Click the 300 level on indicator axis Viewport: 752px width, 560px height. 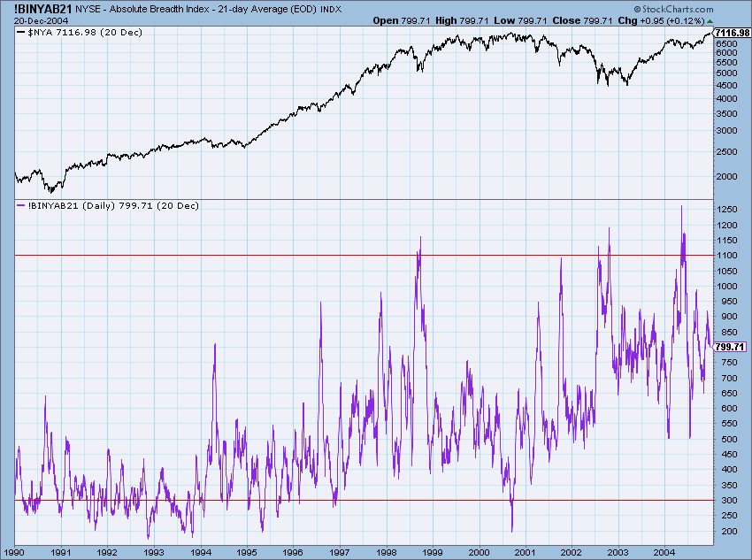730,501
